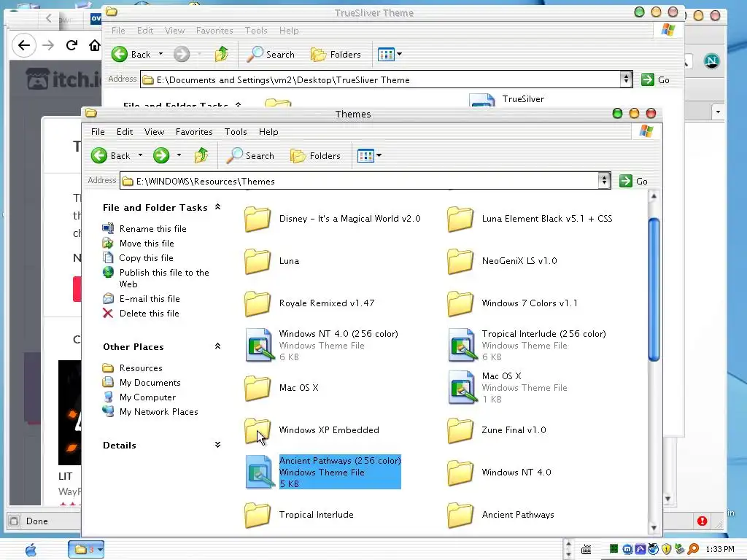This screenshot has height=560, width=747.
Task: Click Rename this file
Action: pos(152,228)
